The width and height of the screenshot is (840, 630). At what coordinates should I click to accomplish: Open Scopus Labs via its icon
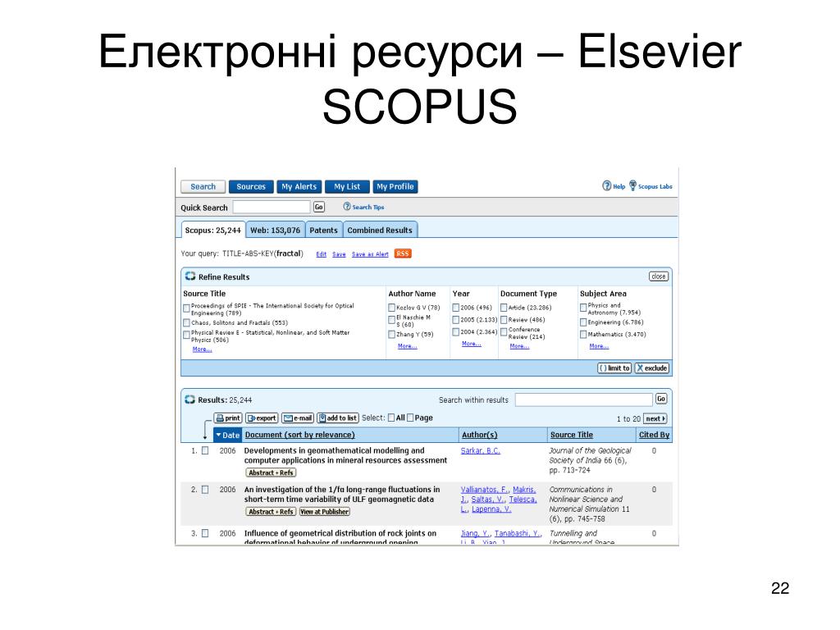click(632, 185)
